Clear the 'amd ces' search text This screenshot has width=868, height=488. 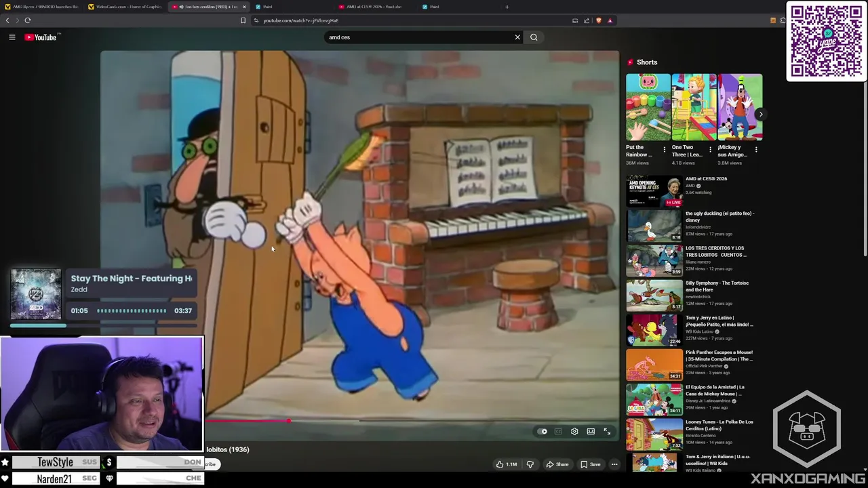point(517,37)
